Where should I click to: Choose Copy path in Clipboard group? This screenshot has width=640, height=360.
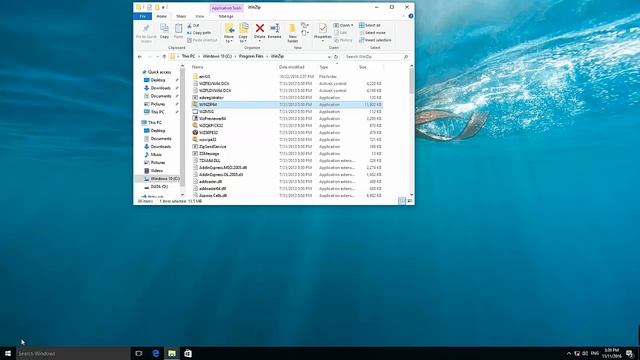[x=199, y=33]
